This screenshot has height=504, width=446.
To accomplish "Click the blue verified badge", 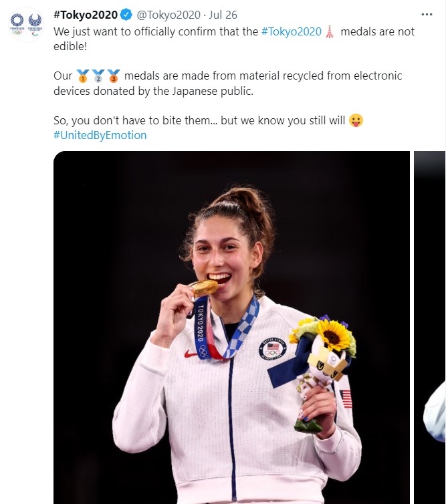I will [x=126, y=15].
